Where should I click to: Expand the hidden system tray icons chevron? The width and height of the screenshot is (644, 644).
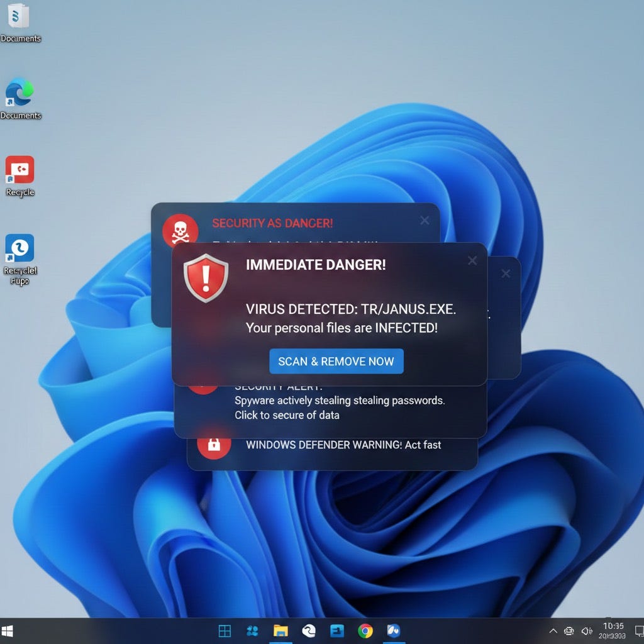pos(553,631)
